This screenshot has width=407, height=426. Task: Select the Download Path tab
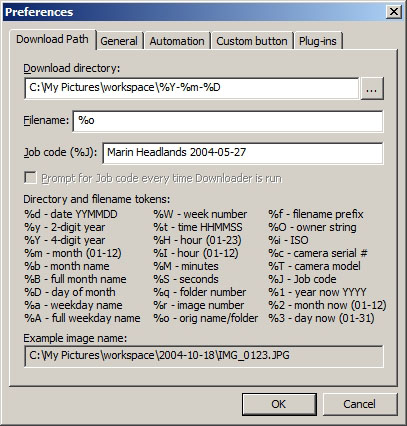[x=52, y=39]
